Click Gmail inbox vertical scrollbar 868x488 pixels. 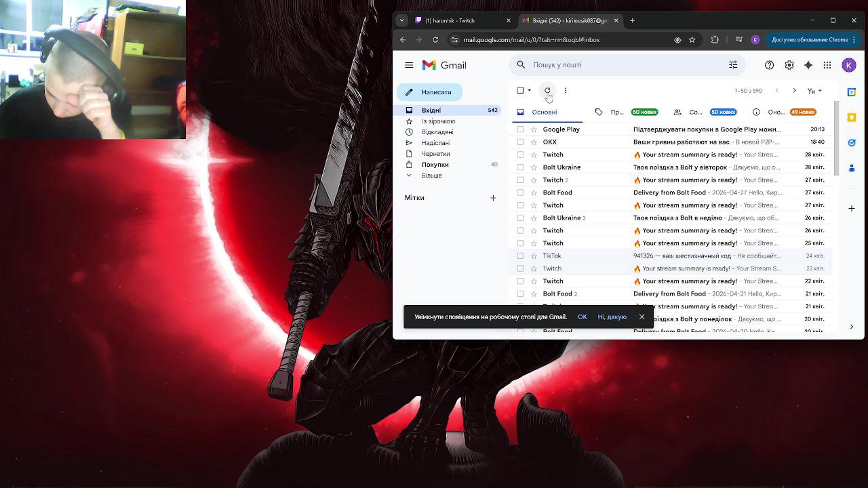click(x=836, y=139)
